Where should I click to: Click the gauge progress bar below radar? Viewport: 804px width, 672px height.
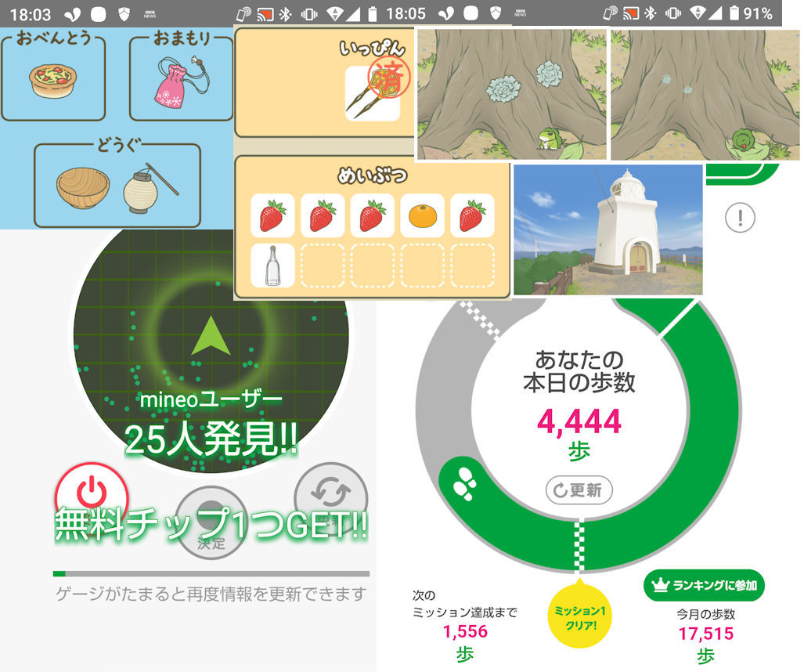click(211, 574)
